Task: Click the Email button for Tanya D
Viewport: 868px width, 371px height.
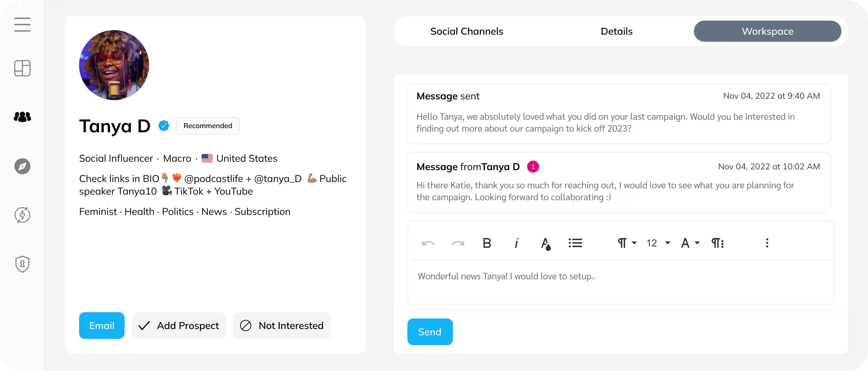Action: coord(101,325)
